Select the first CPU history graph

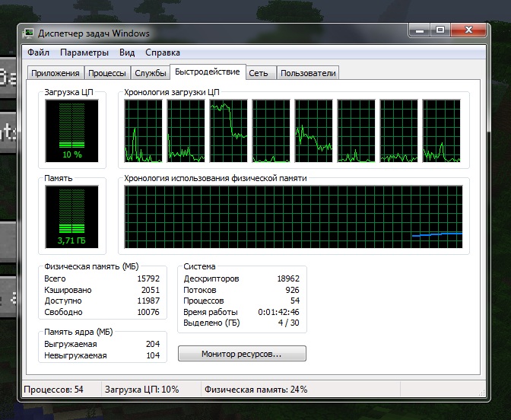pos(144,132)
